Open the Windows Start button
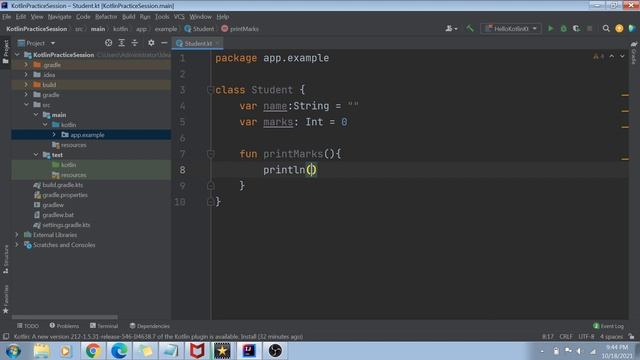640x360 pixels. coord(13,351)
